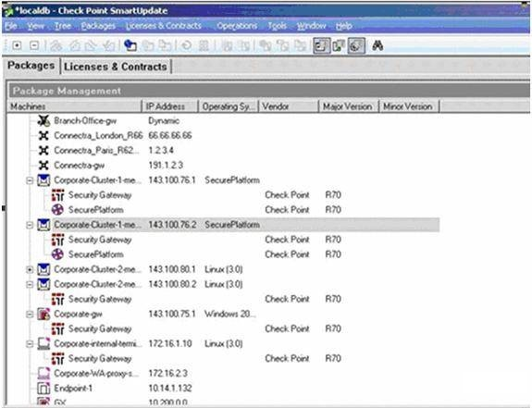532x408 pixels.
Task: Sort by the IP Address column header
Action: coord(170,106)
